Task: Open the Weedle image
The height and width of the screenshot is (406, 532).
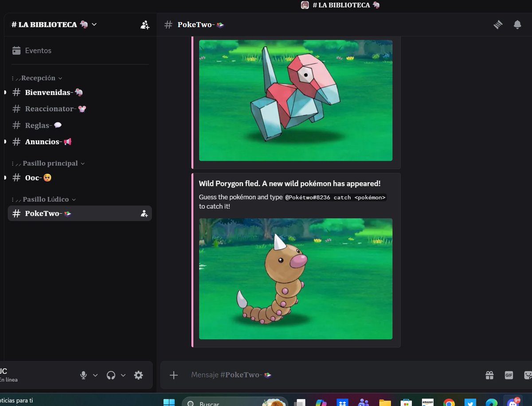Action: click(x=296, y=279)
